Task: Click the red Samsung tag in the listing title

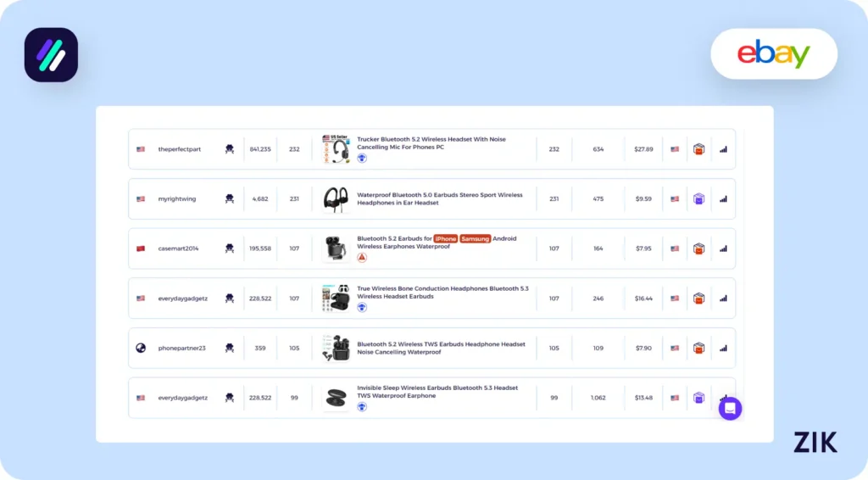Action: click(476, 239)
